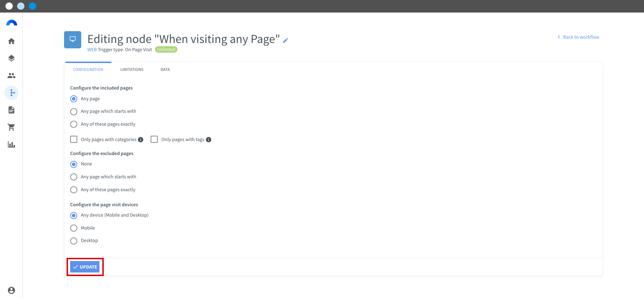Go Back to workflow link

[x=578, y=37]
